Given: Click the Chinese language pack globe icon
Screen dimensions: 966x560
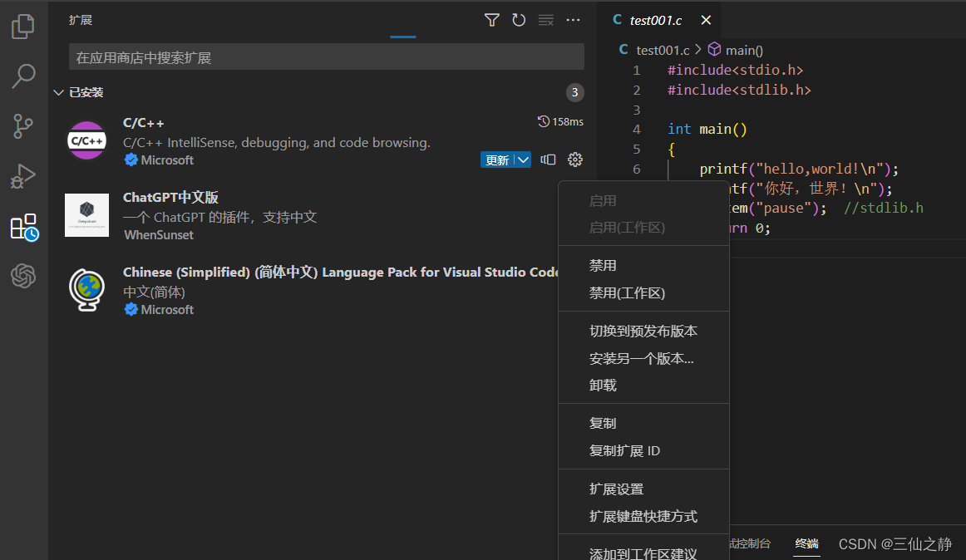Looking at the screenshot, I should click(86, 289).
